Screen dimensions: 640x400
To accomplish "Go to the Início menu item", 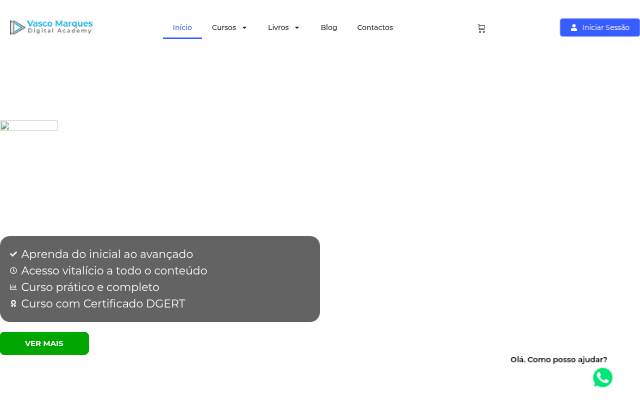I will 182,27.
